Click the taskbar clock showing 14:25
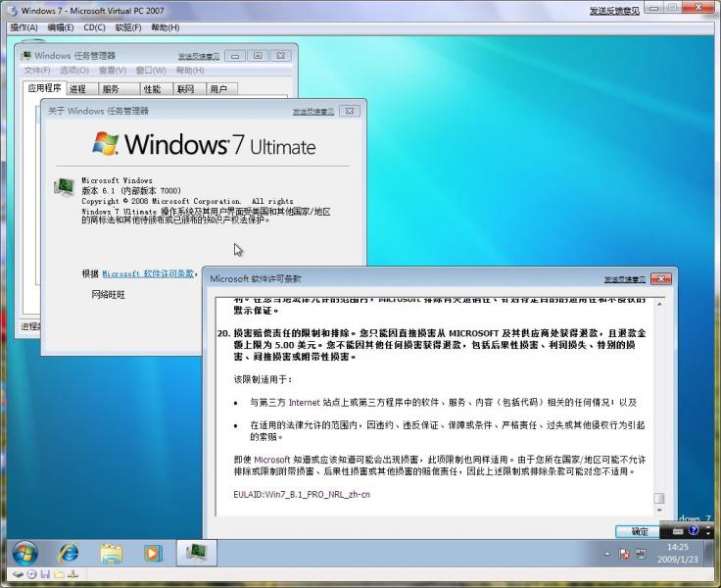 [x=677, y=553]
